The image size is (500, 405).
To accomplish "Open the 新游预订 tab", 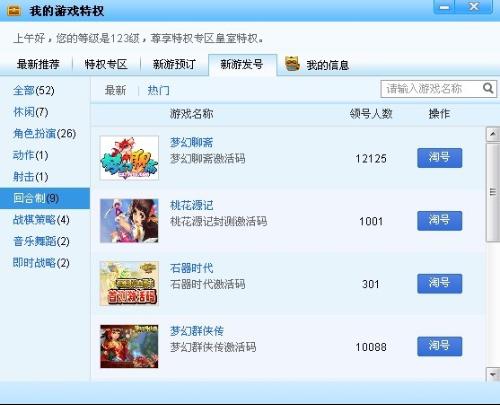I will (174, 64).
